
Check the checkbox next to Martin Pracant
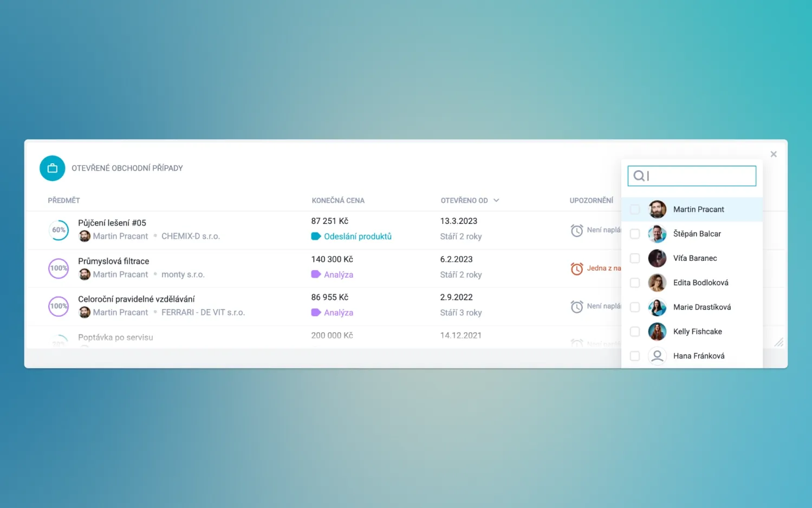click(x=634, y=209)
